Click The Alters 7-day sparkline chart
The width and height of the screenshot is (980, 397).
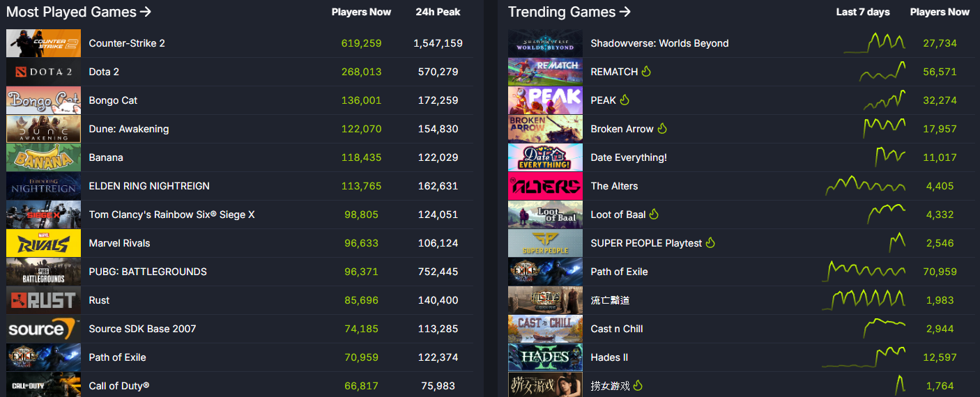pos(865,185)
